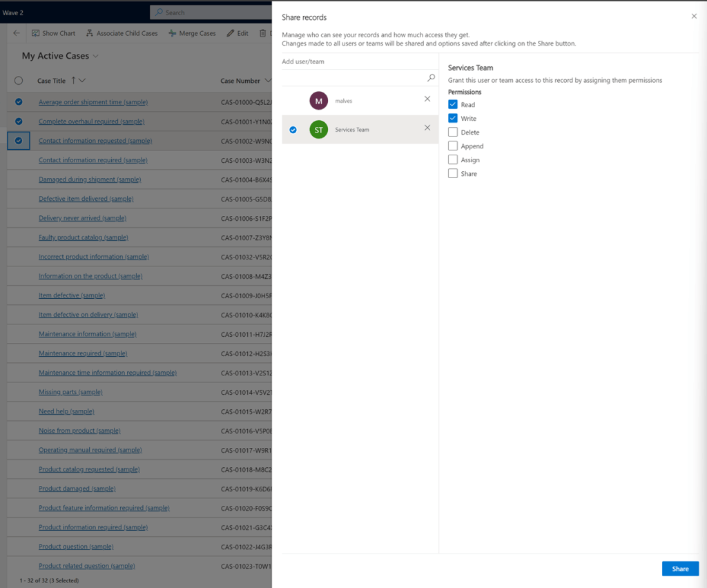The width and height of the screenshot is (707, 588).
Task: Tick the Append permission checkbox
Action: (x=453, y=146)
